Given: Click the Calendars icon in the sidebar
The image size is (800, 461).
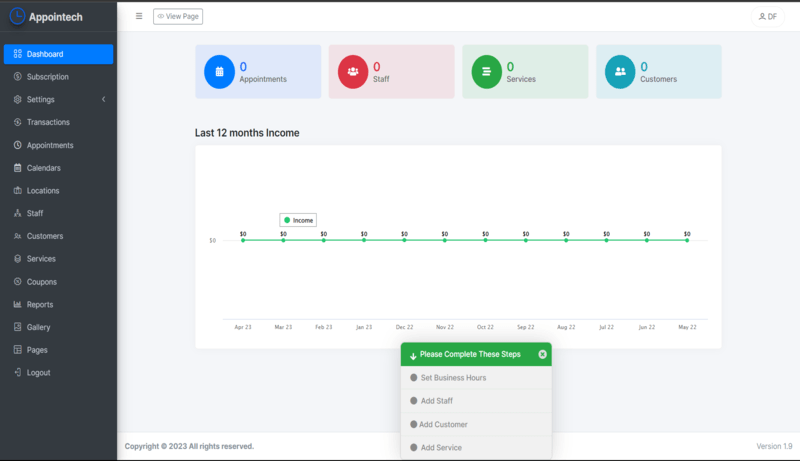Looking at the screenshot, I should pyautogui.click(x=17, y=168).
